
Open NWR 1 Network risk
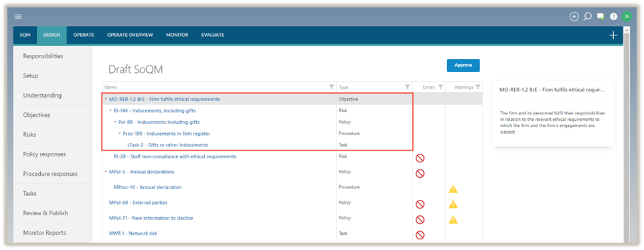coord(133,233)
